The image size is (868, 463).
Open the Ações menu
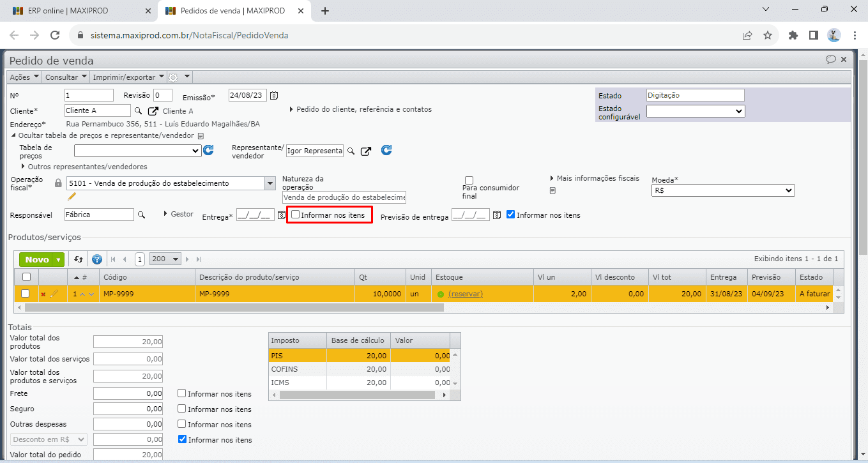tap(24, 77)
